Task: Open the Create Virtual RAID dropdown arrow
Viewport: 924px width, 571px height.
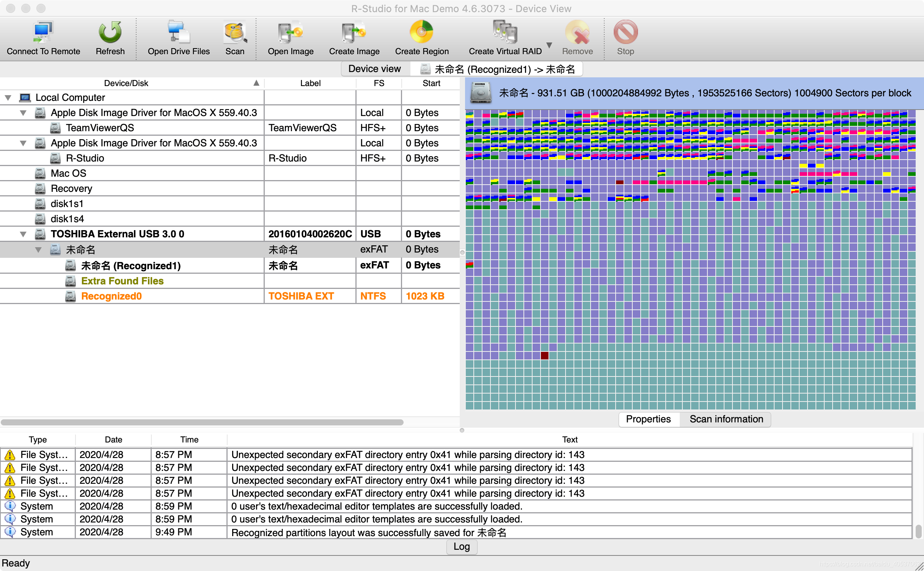Action: coord(549,45)
